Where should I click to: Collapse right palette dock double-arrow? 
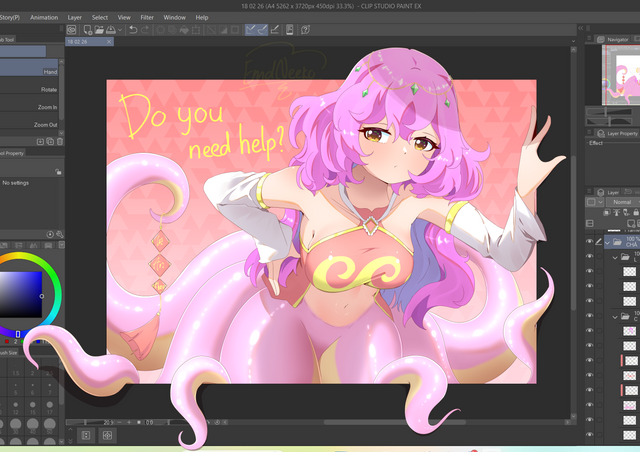click(x=580, y=28)
